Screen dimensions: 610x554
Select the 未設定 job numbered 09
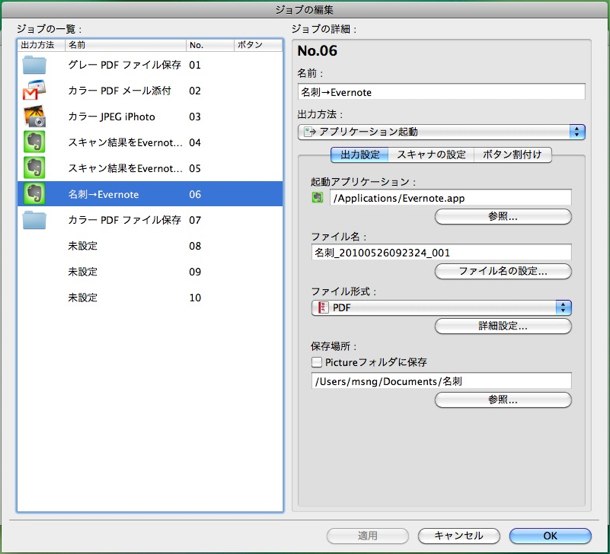pyautogui.click(x=150, y=272)
